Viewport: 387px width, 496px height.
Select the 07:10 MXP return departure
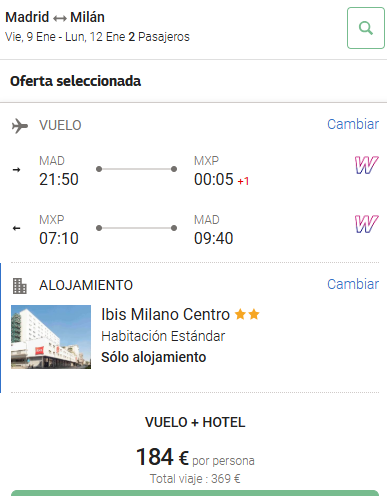[x=59, y=238]
